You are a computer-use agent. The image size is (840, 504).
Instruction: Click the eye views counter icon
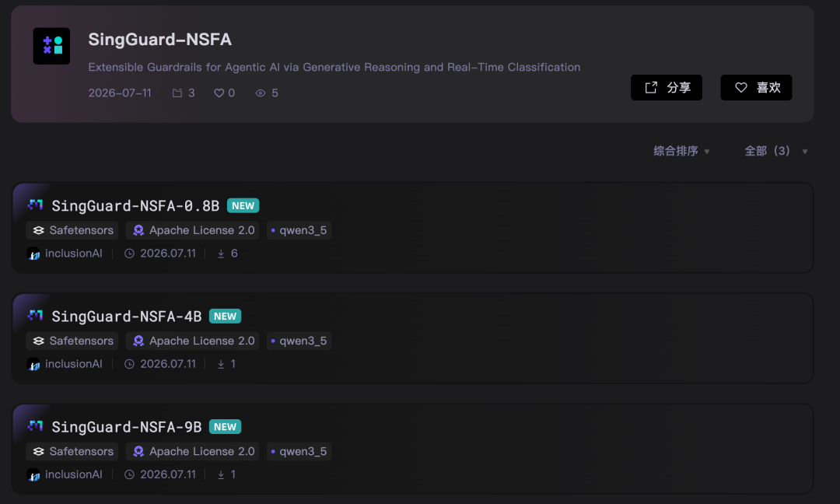click(261, 93)
